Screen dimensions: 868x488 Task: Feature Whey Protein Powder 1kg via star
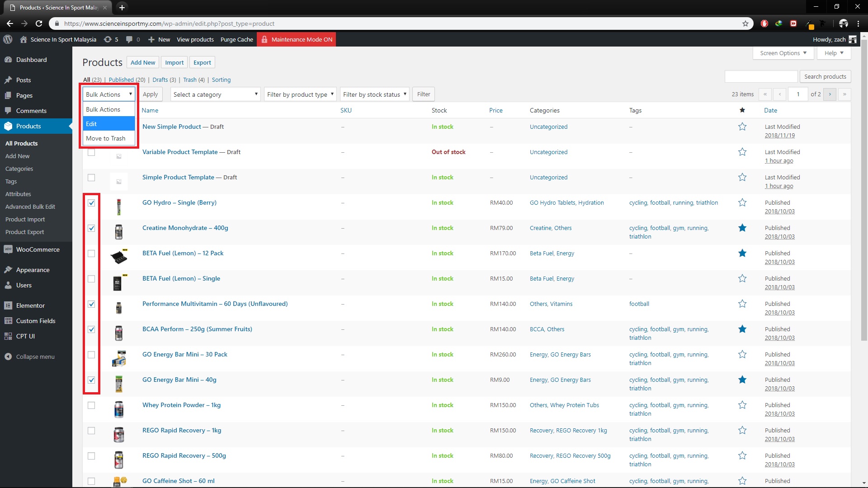(742, 405)
